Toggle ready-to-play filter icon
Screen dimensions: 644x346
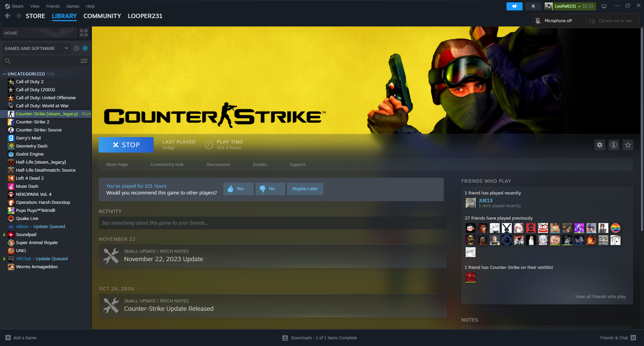pos(85,48)
